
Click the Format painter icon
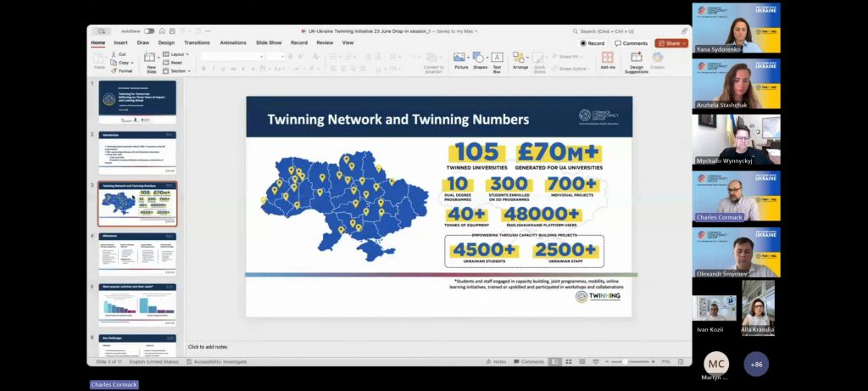114,71
